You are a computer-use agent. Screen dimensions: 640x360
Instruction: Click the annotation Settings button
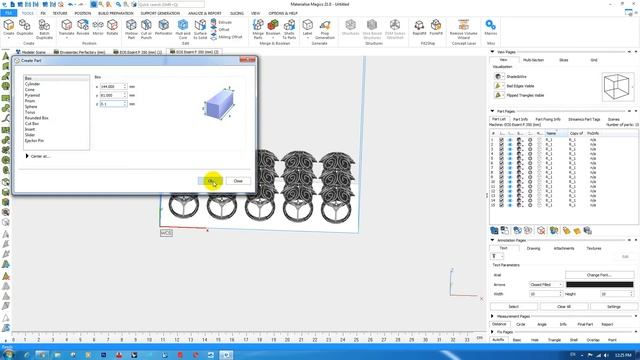(613, 307)
